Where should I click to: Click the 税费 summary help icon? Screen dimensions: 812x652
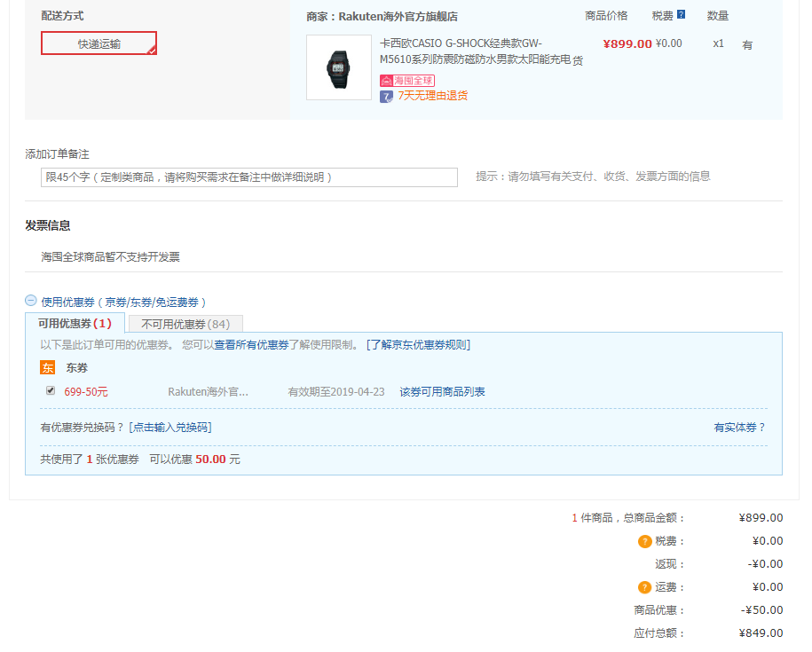point(645,542)
